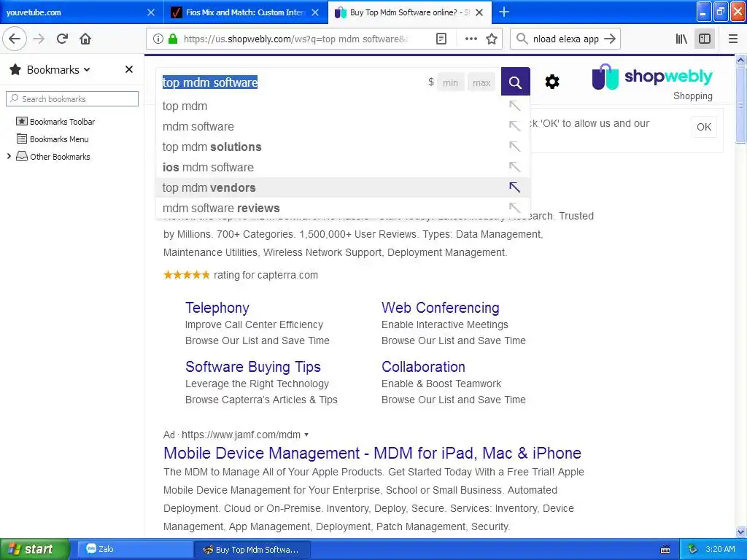Click the page vertical scrollbar thumb
Viewport: 747px width, 560px height.
point(740,105)
